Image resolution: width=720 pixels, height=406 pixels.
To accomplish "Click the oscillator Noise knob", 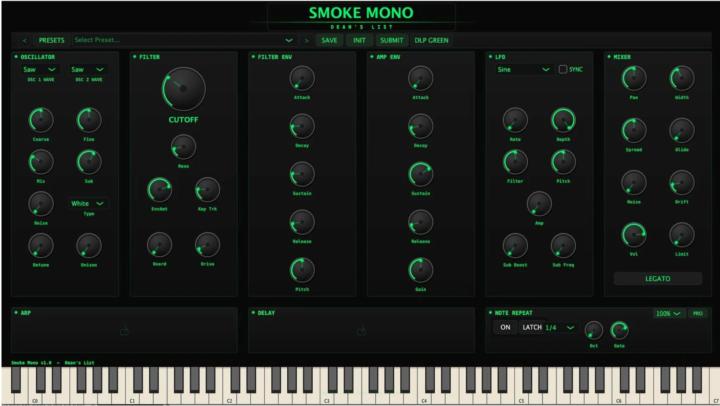I will pyautogui.click(x=41, y=204).
